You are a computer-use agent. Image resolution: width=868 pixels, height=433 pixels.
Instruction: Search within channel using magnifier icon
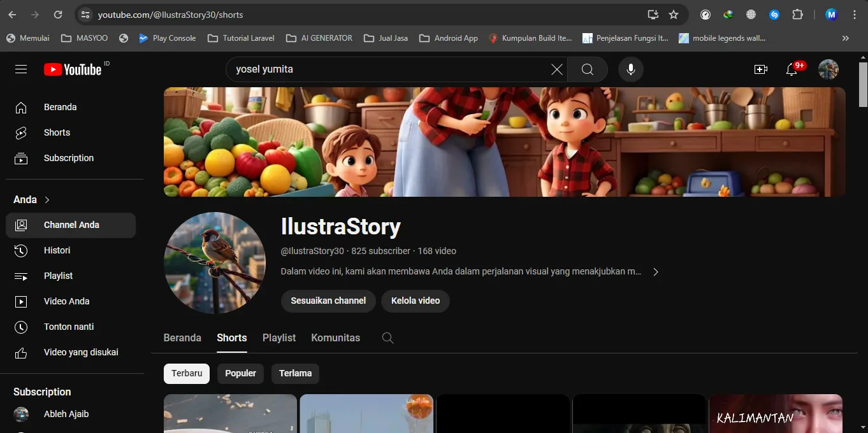point(387,338)
